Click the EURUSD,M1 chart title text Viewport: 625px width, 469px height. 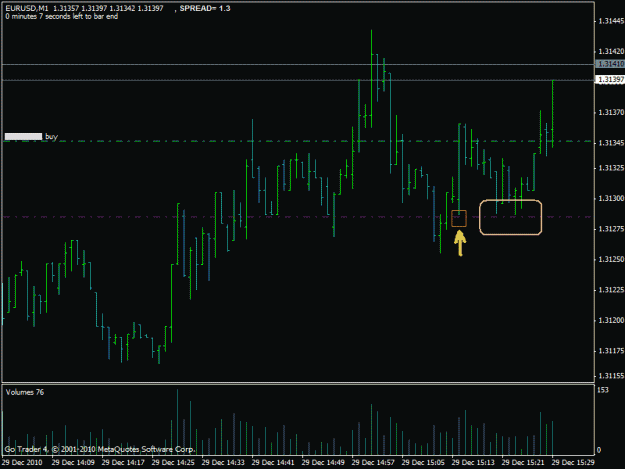point(27,8)
